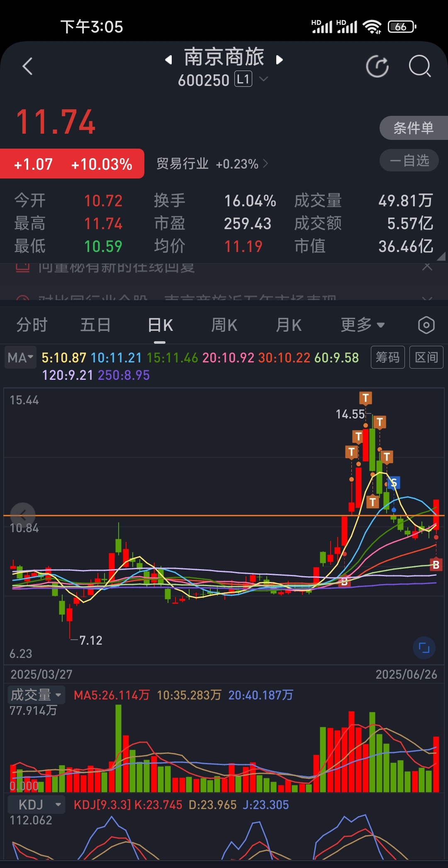This screenshot has width=448, height=868.
Task: Tap the KDJ K:23.745 value
Action: point(158,804)
